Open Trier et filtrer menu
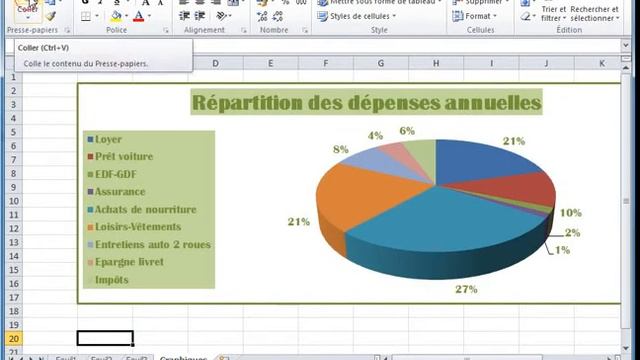Image resolution: width=640 pixels, height=360 pixels. click(553, 13)
